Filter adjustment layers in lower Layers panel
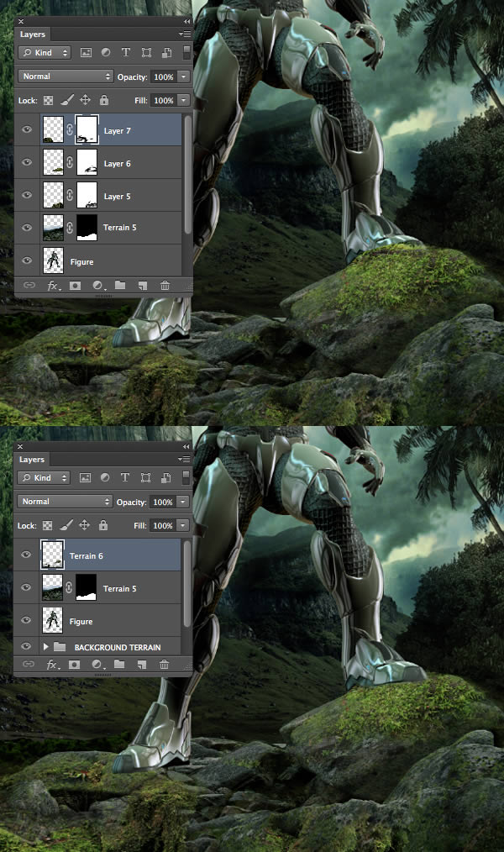 [x=105, y=477]
